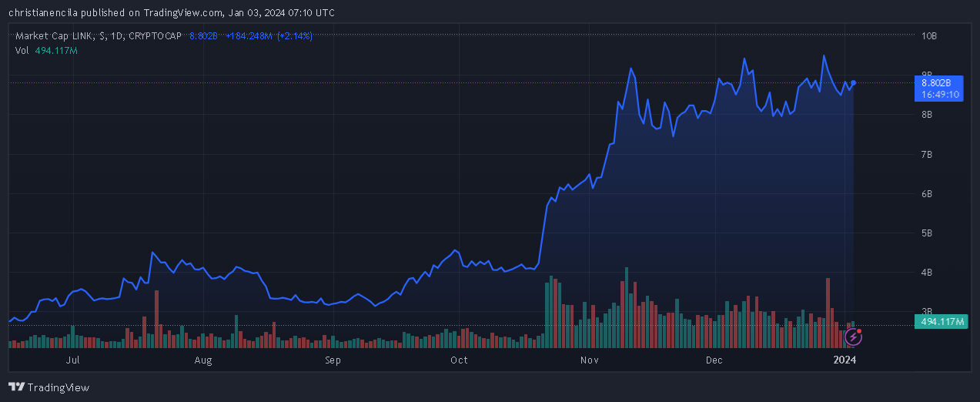Click the TradingView logo at bottom left
980x402 pixels.
(x=48, y=387)
